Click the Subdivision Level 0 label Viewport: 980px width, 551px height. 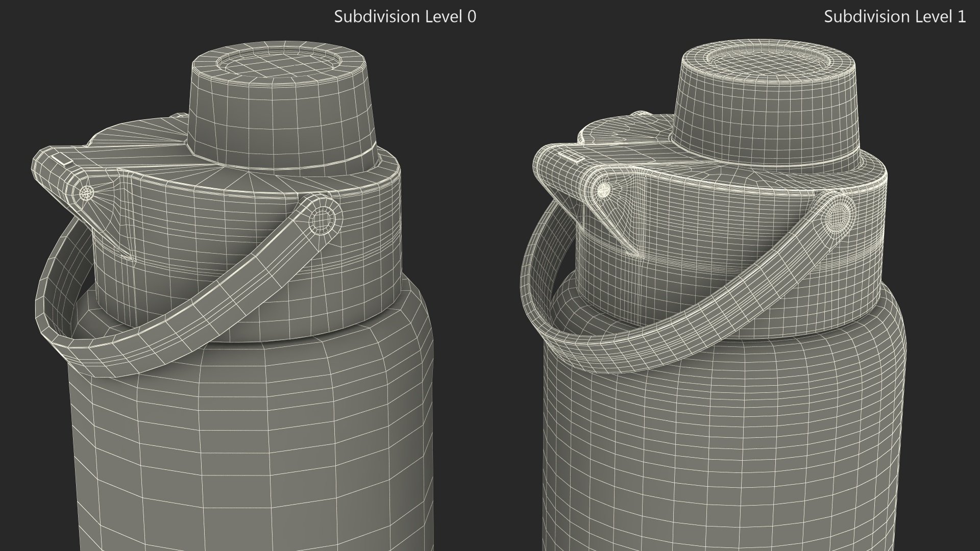pyautogui.click(x=405, y=16)
